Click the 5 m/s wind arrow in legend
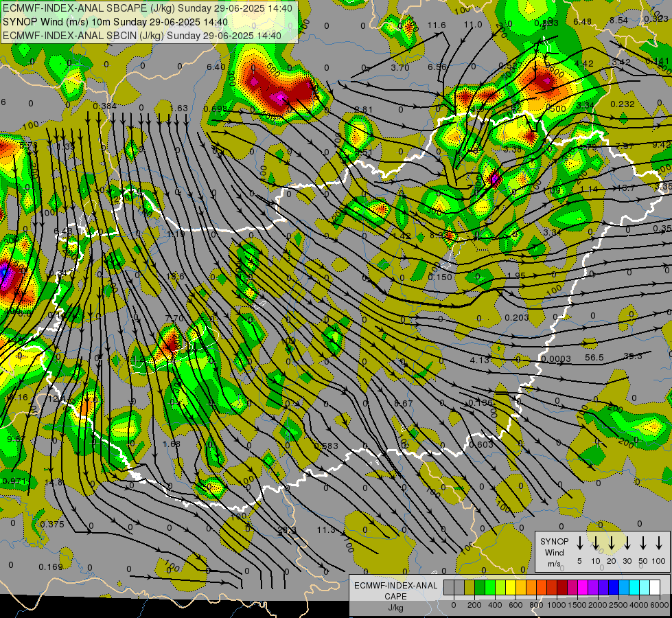 [x=580, y=543]
